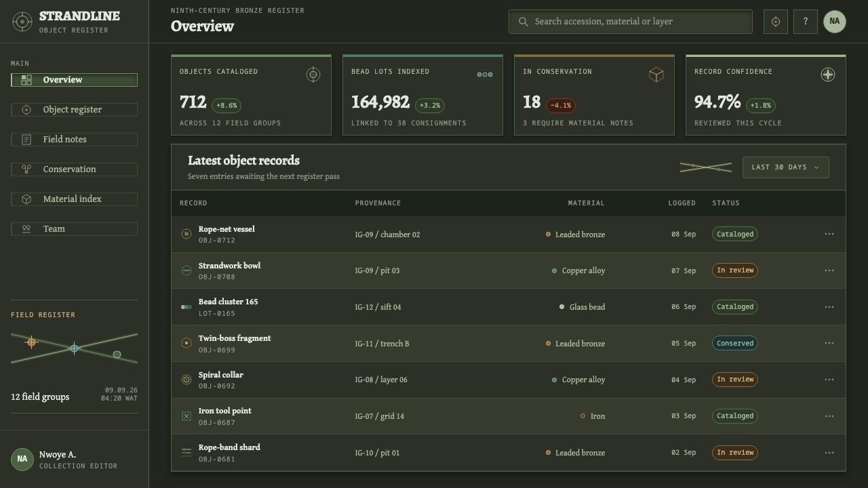Click the Objects Cataloged card target icon
This screenshot has height=488, width=868.
pos(313,75)
